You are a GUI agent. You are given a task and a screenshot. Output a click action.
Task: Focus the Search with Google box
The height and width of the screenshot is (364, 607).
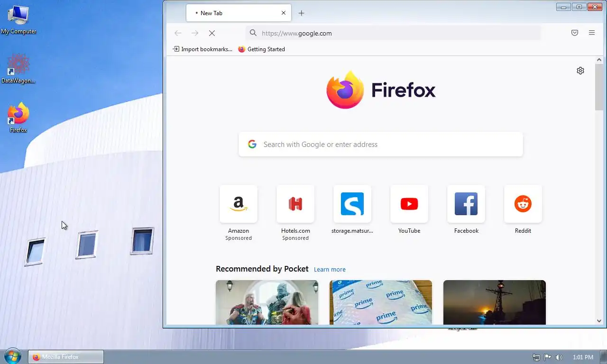tap(381, 144)
